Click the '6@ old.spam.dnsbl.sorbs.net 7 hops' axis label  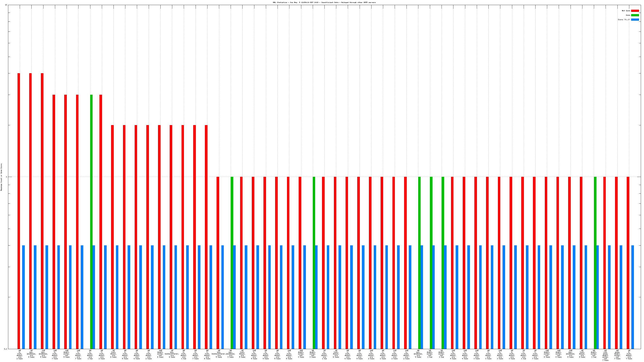click(x=606, y=355)
